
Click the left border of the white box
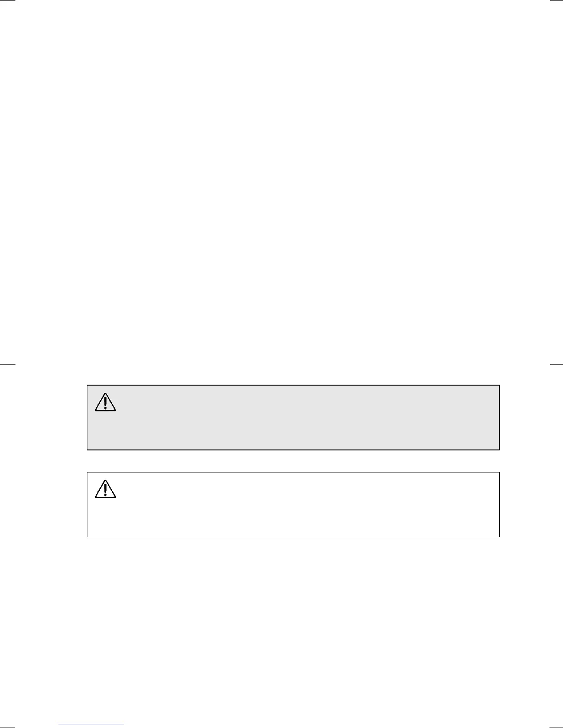click(87, 505)
